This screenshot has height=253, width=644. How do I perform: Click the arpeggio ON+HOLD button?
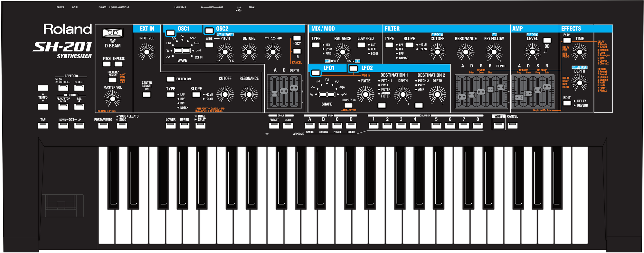pyautogui.click(x=63, y=88)
